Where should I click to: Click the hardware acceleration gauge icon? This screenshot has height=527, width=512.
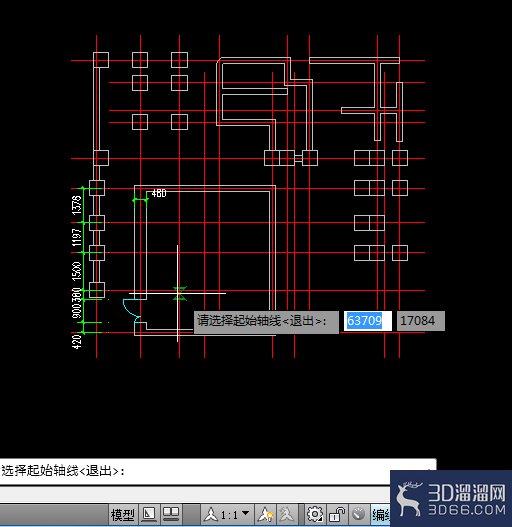(x=359, y=514)
